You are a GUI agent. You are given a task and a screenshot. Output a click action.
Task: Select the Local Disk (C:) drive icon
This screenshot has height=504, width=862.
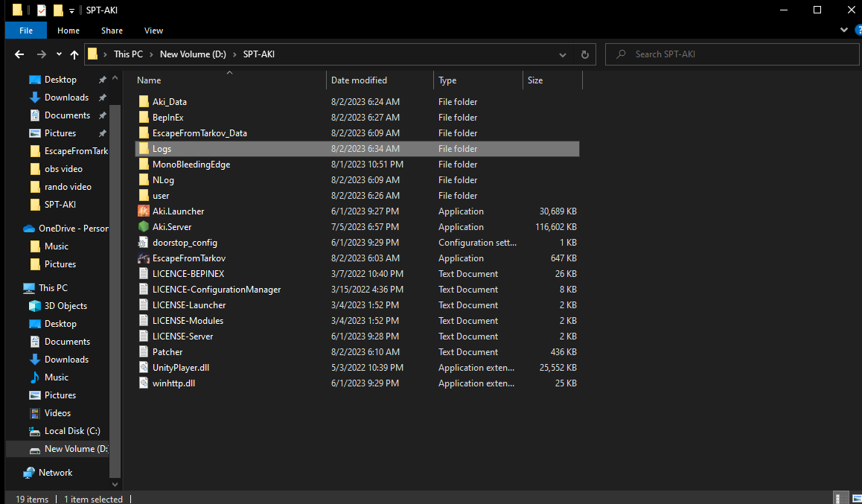tap(35, 431)
